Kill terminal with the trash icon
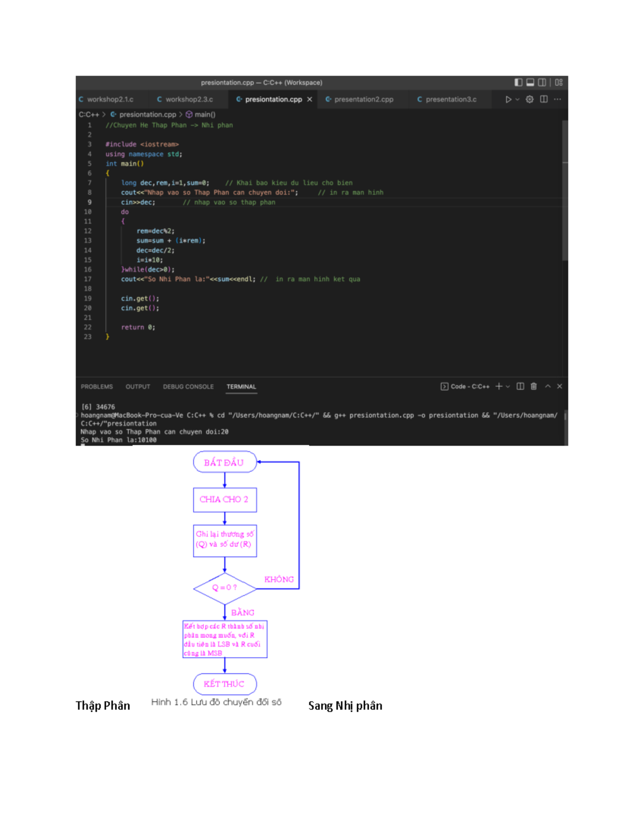This screenshot has width=644, height=834. [x=533, y=386]
